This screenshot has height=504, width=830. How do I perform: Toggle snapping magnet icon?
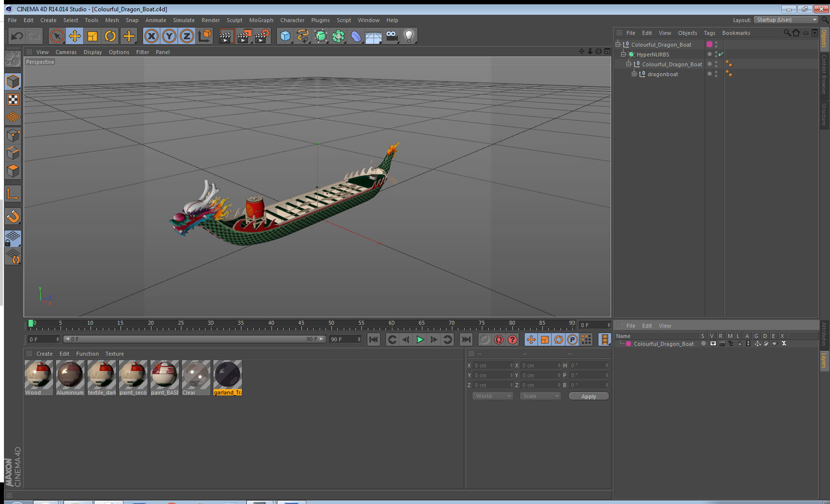click(13, 216)
